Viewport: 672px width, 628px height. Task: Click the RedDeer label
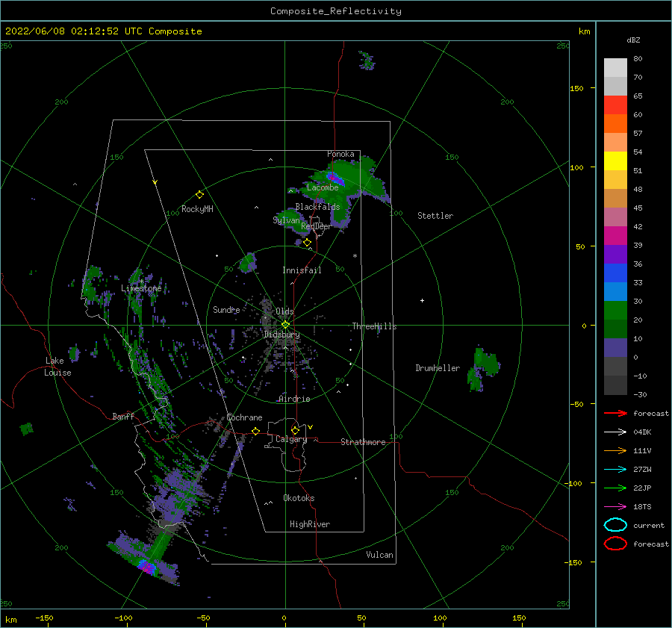(317, 226)
